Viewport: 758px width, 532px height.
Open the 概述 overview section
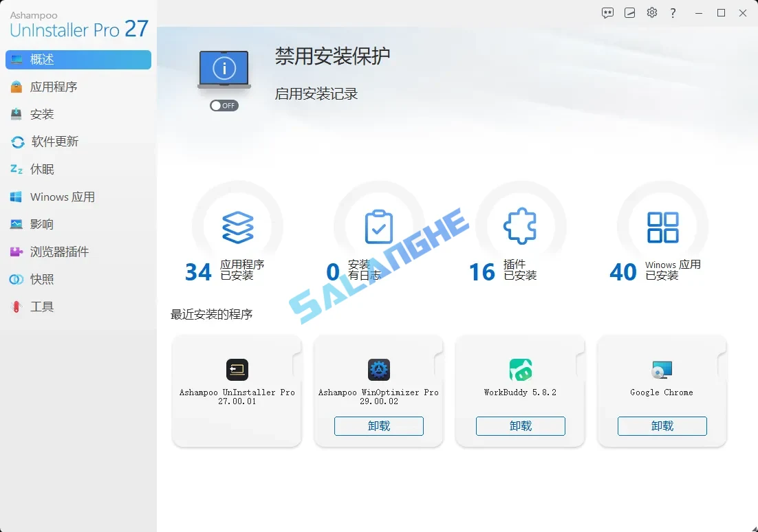click(78, 59)
